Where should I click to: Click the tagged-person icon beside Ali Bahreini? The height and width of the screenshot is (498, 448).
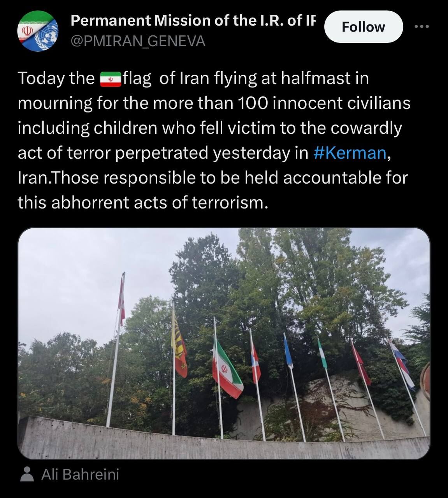[x=27, y=474]
